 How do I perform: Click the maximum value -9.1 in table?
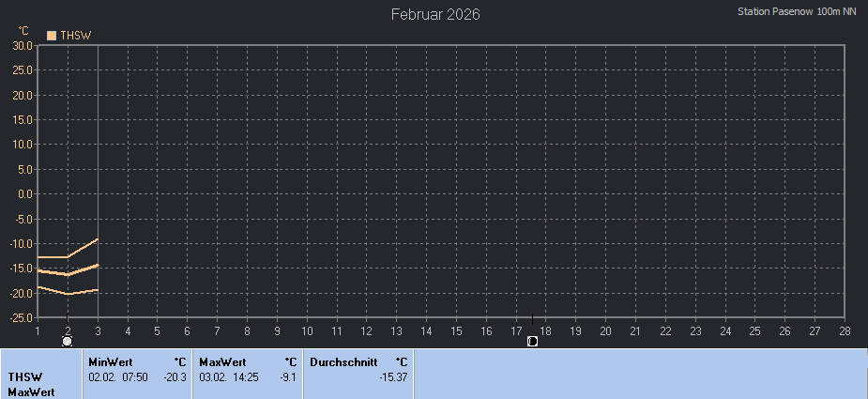(x=288, y=376)
